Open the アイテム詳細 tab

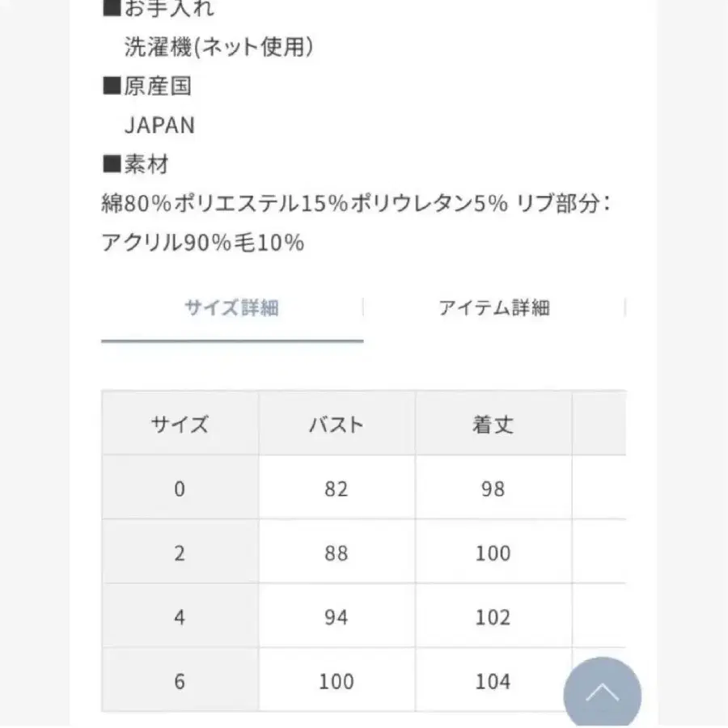tap(494, 308)
